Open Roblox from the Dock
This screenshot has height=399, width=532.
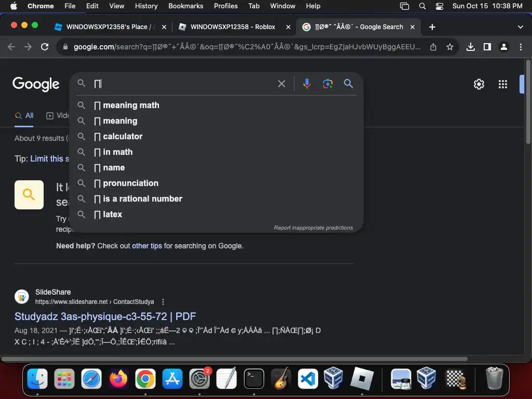[362, 378]
